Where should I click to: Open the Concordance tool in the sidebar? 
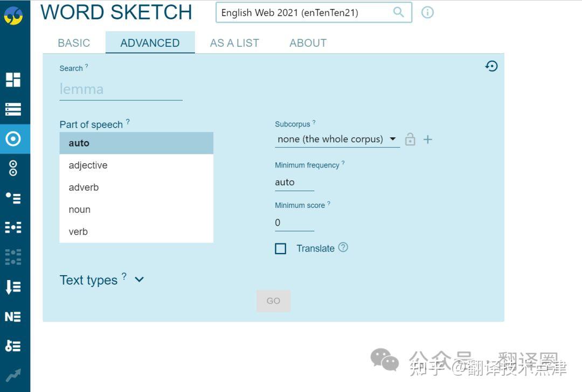tap(14, 108)
